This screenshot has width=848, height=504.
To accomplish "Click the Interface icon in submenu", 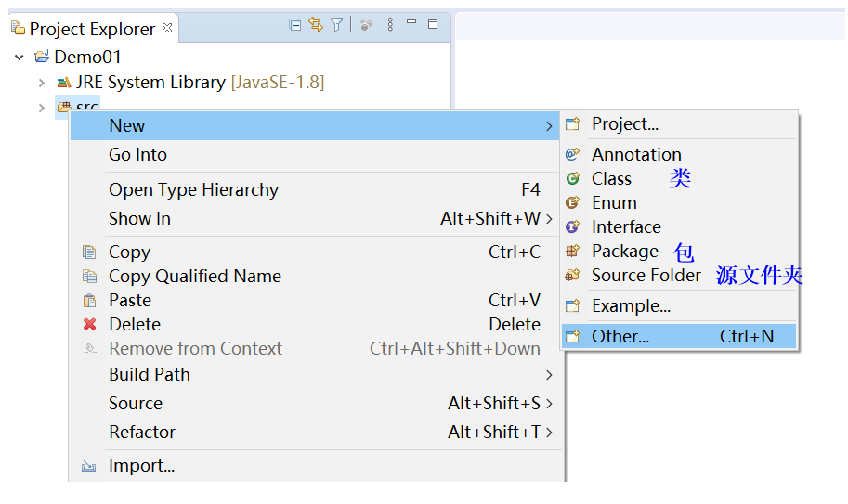I will click(573, 226).
